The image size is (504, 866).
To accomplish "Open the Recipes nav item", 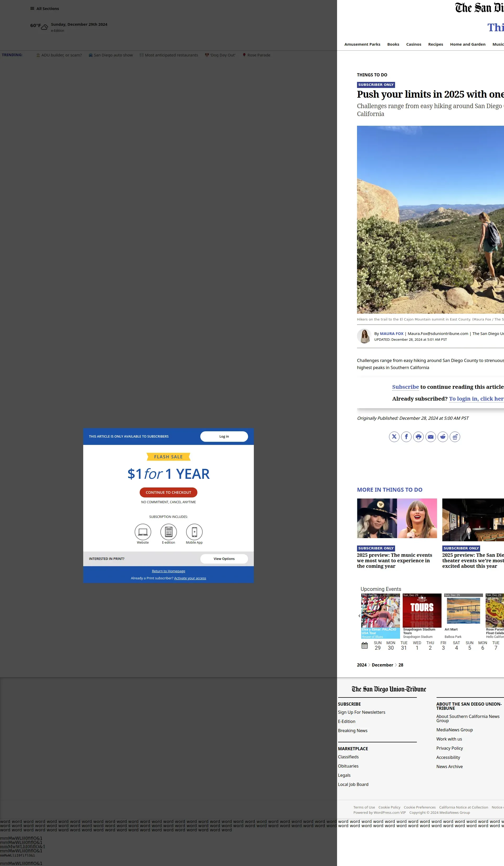I will pyautogui.click(x=435, y=44).
